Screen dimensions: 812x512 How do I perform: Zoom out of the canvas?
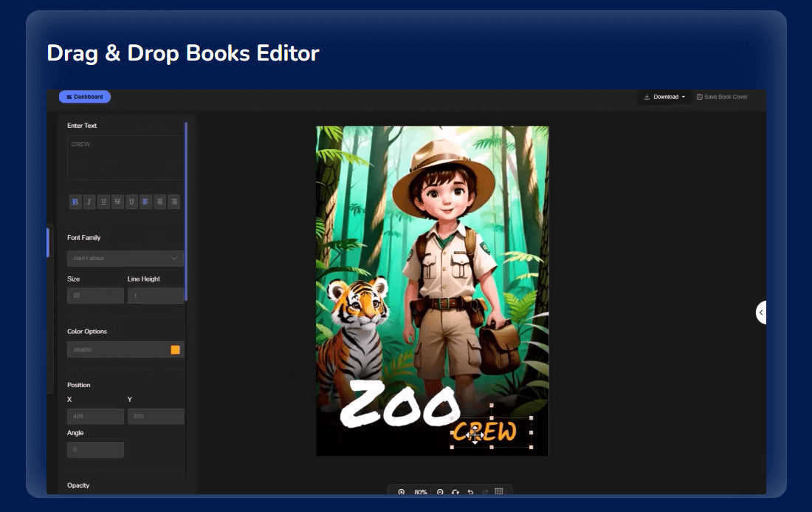[440, 492]
